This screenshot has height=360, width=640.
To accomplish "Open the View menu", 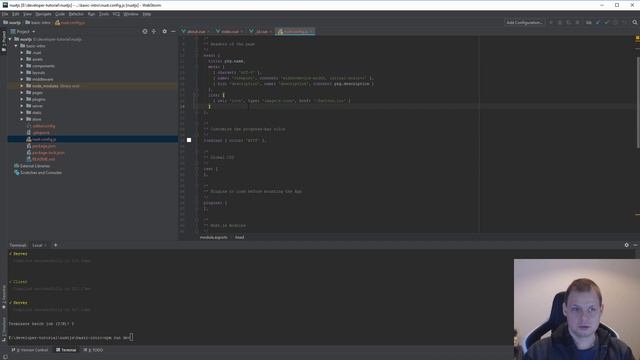I will coord(27,14).
